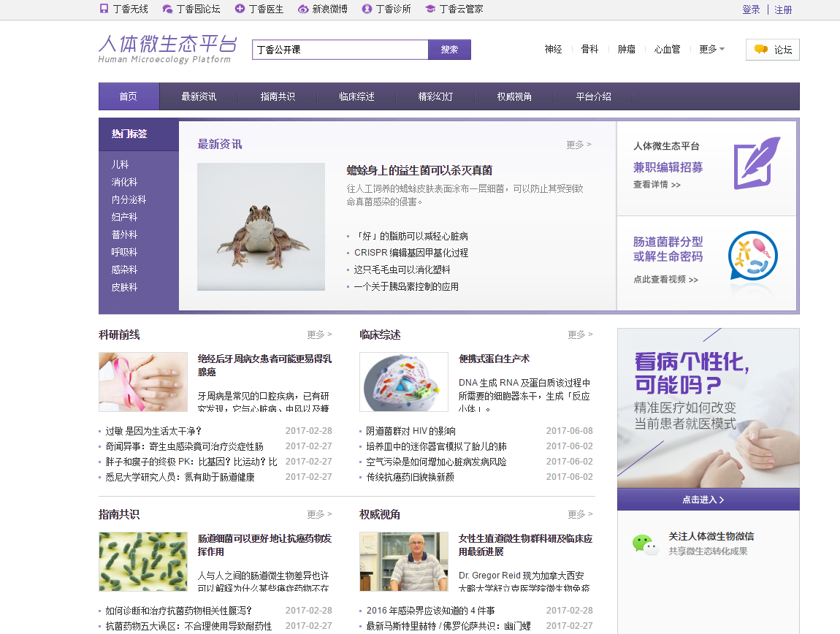Open 丁香云管家 via its cloud icon
This screenshot has height=634, width=840.
pyautogui.click(x=431, y=9)
